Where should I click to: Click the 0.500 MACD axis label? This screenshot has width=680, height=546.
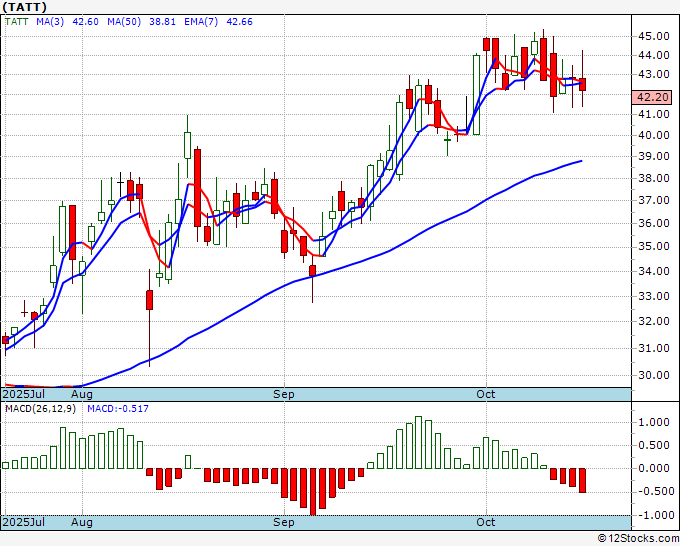(x=656, y=445)
